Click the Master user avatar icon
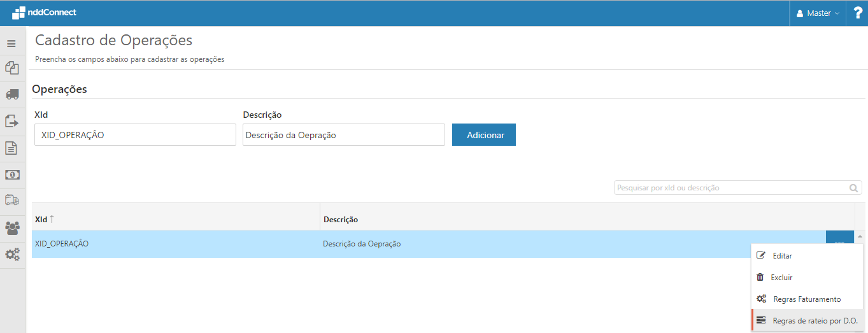This screenshot has height=333, width=868. click(800, 13)
